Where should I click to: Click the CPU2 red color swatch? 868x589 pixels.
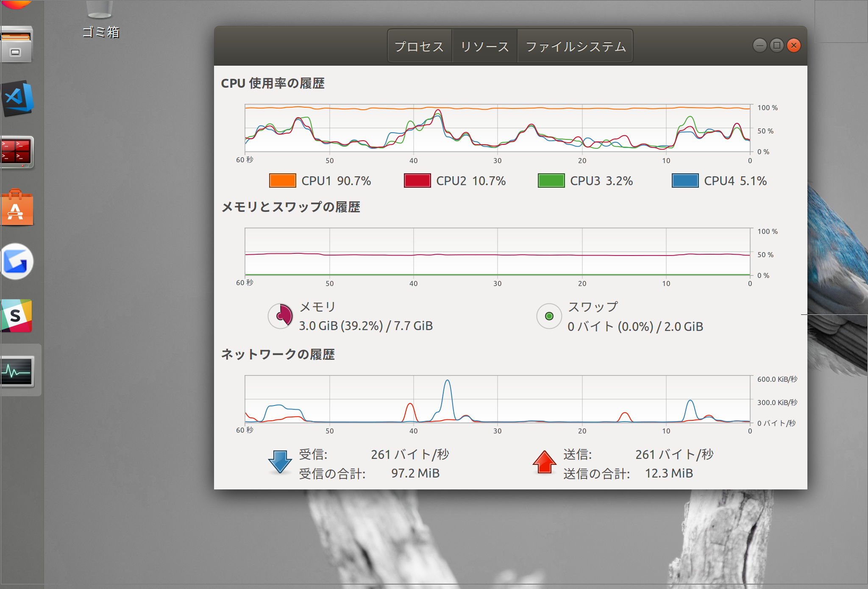[x=417, y=181]
